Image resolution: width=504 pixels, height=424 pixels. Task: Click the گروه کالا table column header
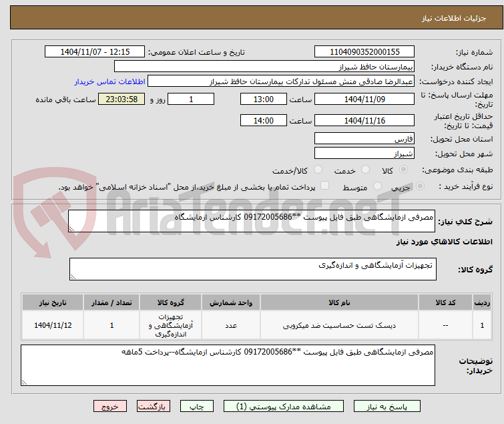(171, 302)
